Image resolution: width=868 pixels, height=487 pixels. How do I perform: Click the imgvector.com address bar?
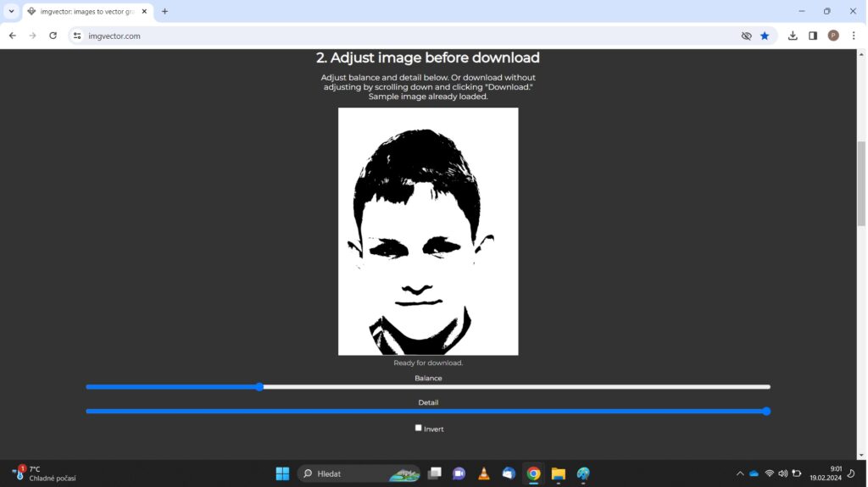tap(407, 36)
